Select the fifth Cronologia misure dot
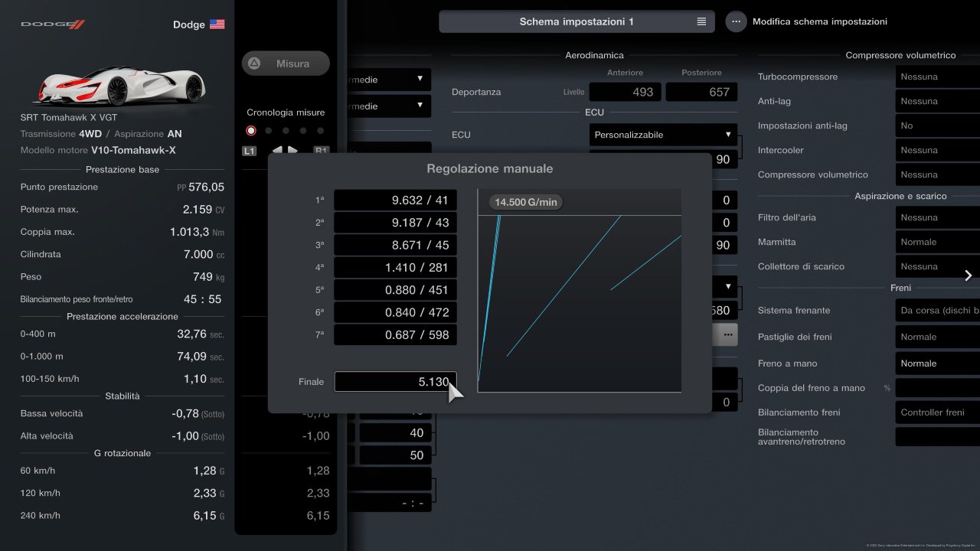Viewport: 980px width, 551px height. click(320, 131)
